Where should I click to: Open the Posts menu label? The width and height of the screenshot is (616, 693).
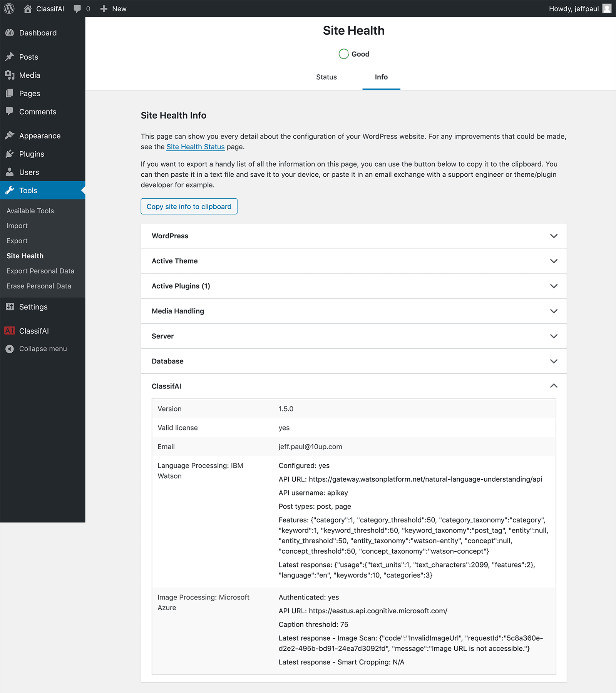click(x=29, y=57)
